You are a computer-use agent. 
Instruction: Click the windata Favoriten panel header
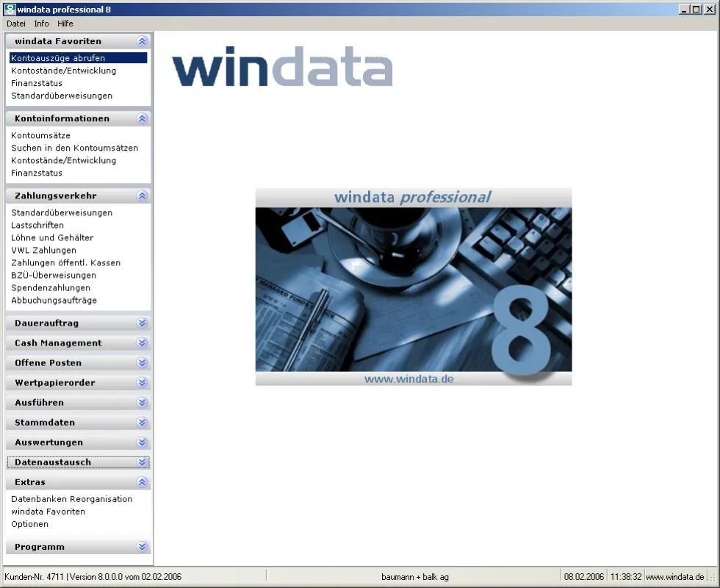coord(78,41)
